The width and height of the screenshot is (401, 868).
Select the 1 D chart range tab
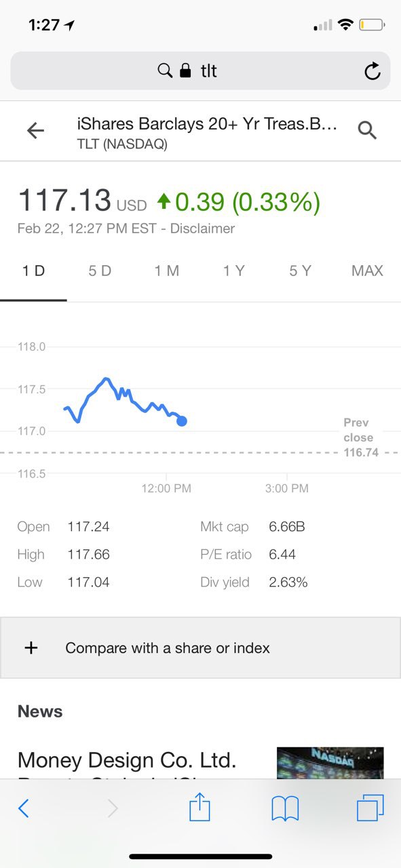click(x=33, y=271)
